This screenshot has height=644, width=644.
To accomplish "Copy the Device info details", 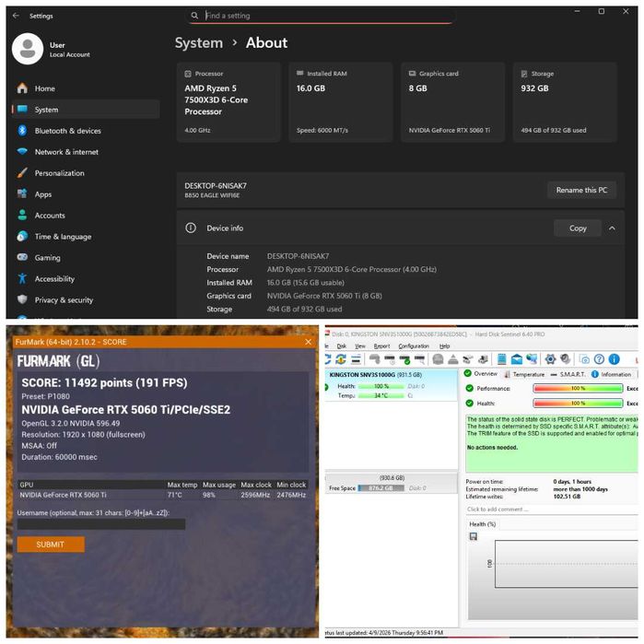I will click(578, 228).
